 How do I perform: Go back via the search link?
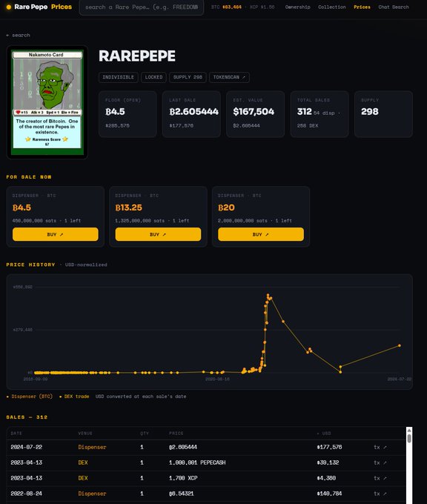18,35
